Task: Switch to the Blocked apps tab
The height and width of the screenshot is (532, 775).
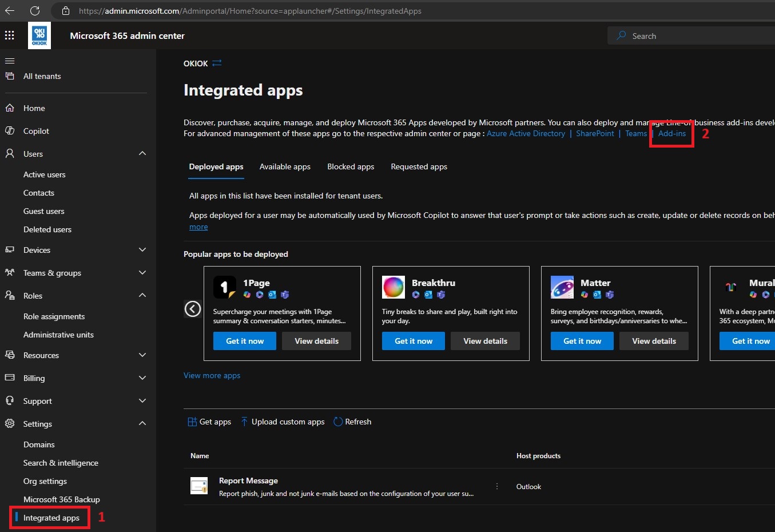Action: (x=351, y=166)
